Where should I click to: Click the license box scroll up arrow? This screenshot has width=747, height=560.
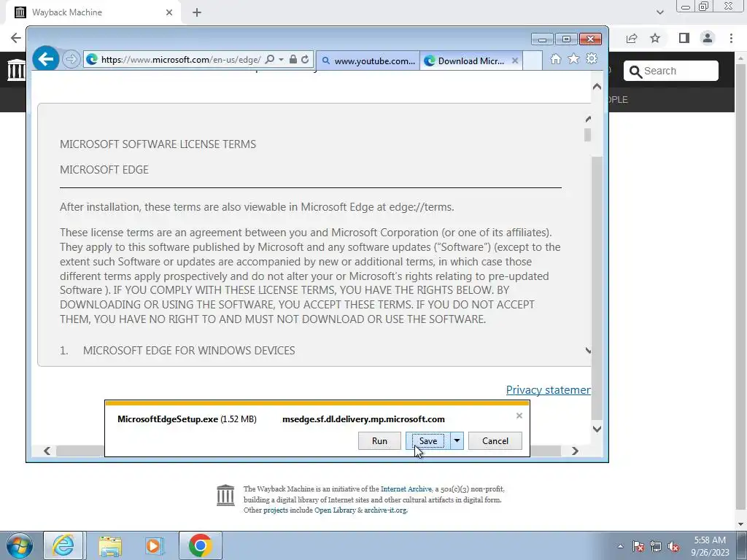coord(588,119)
